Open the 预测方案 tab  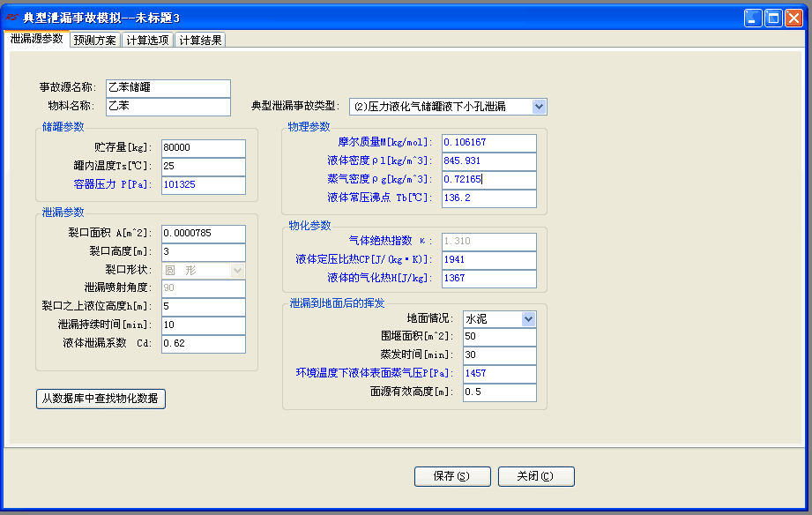tap(94, 41)
